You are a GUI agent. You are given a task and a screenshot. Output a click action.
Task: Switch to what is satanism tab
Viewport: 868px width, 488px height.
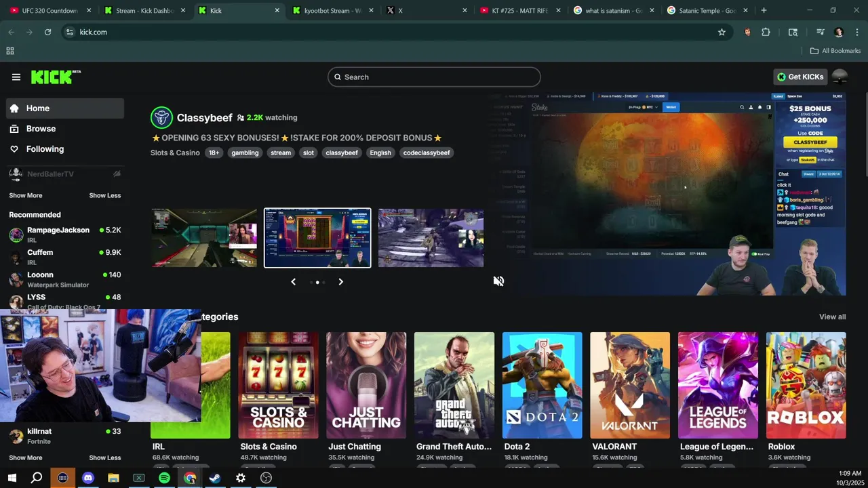point(614,11)
